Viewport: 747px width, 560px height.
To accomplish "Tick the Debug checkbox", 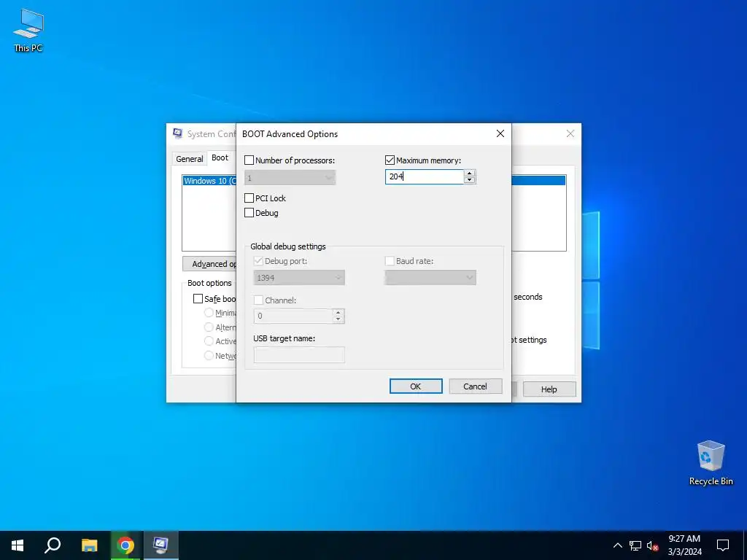I will click(x=249, y=213).
